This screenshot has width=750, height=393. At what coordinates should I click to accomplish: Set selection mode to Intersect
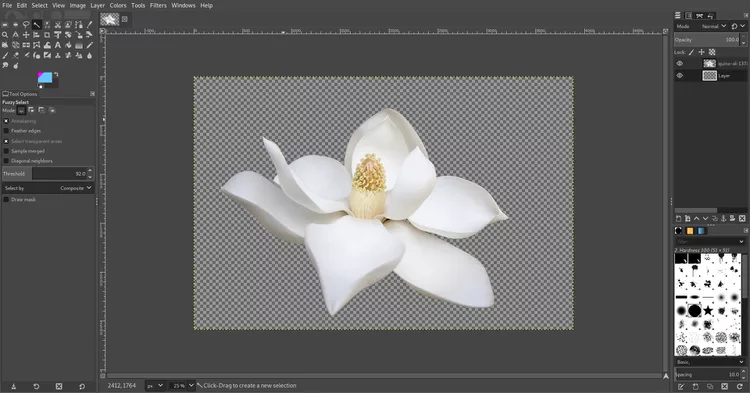pos(52,110)
